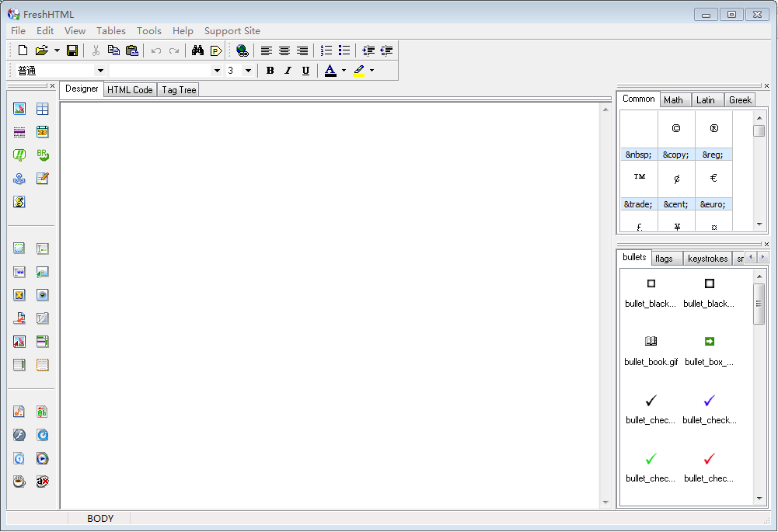
Task: Click the yellow highlight color button
Action: point(358,71)
